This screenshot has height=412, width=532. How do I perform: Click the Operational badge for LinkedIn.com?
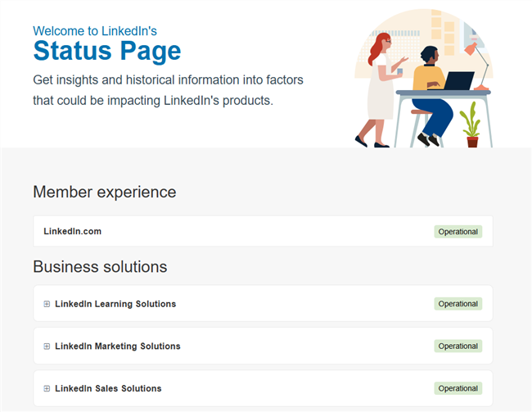coord(458,232)
